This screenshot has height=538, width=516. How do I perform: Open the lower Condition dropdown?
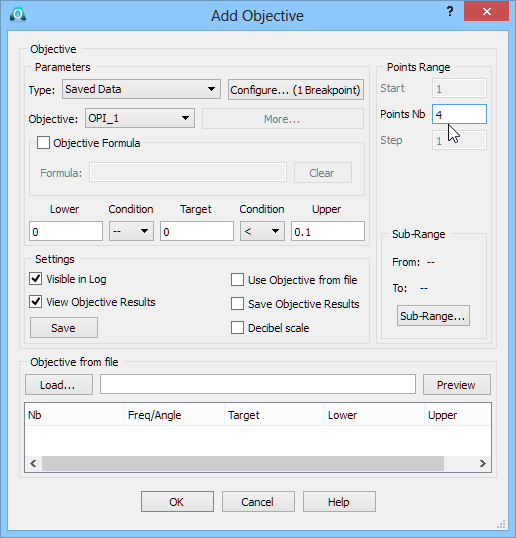tap(131, 231)
